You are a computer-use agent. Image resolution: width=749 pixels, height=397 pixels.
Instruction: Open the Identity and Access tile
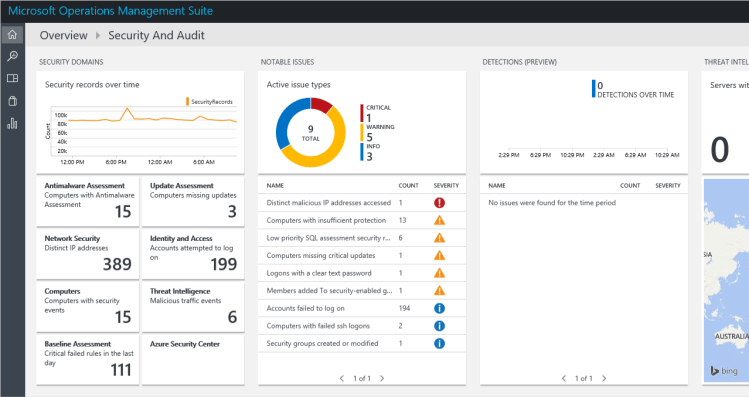pyautogui.click(x=193, y=254)
